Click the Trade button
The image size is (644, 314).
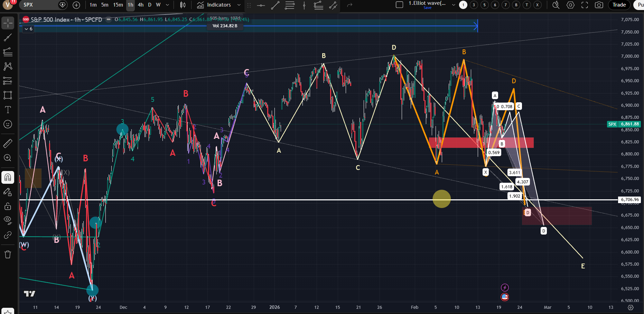tap(619, 5)
